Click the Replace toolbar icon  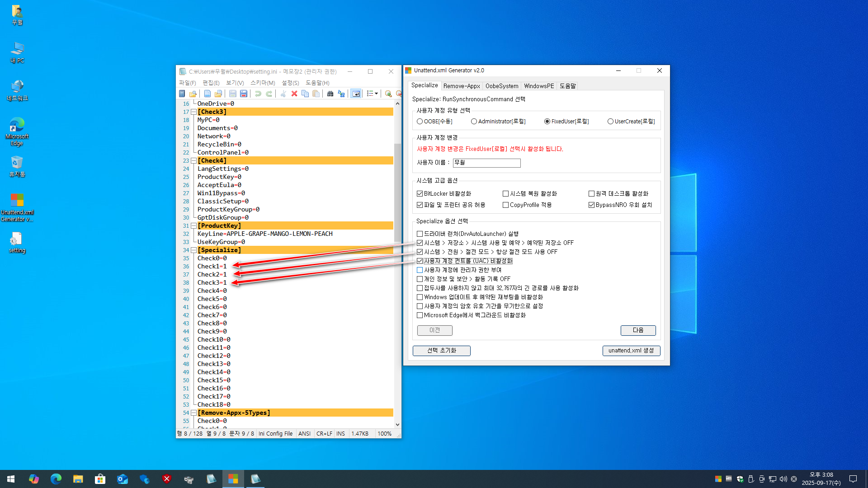click(x=341, y=94)
